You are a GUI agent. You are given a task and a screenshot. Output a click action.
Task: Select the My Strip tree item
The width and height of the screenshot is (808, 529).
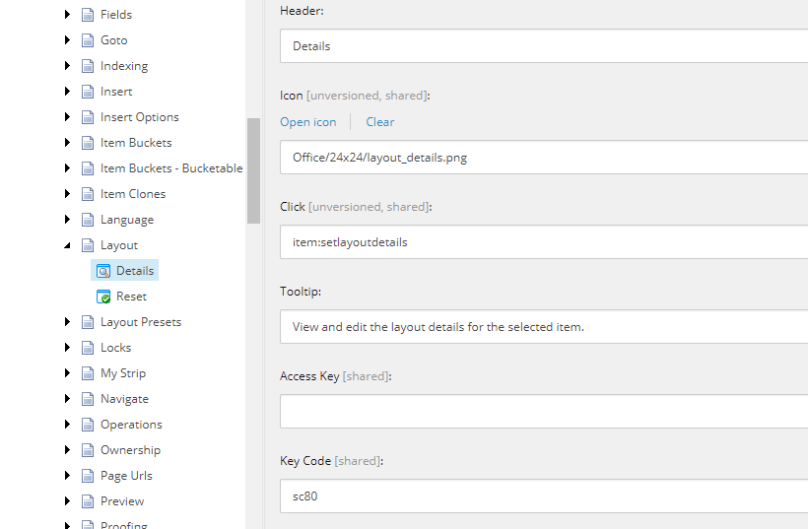[123, 373]
